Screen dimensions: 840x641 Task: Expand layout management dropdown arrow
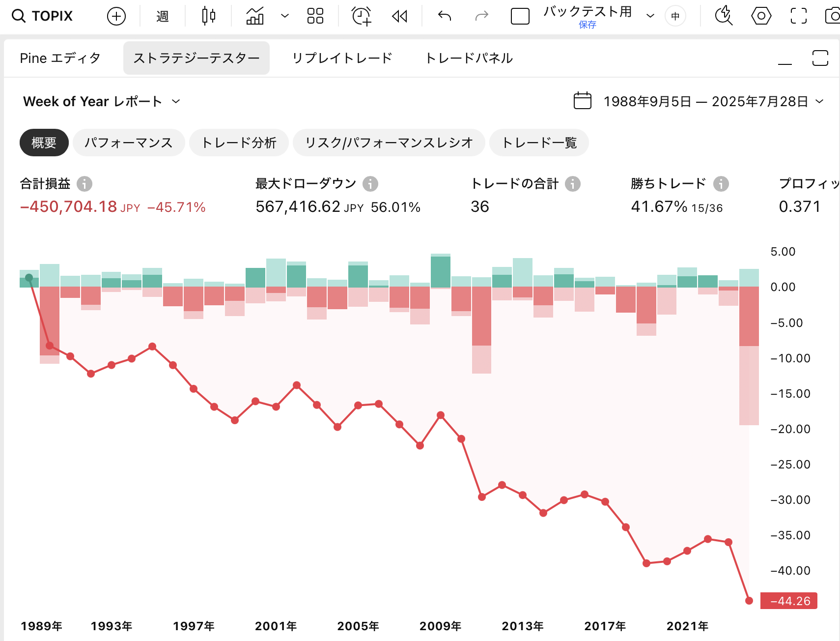[x=650, y=16]
